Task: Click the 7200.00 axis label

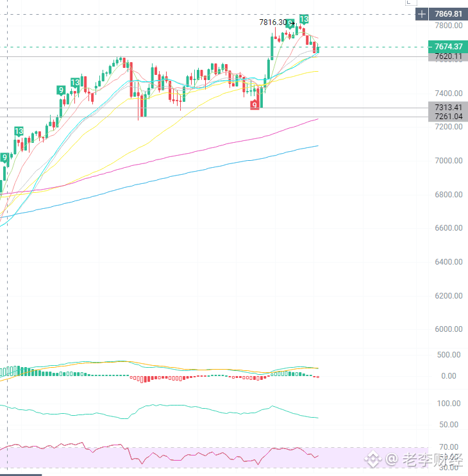Action: 448,127
